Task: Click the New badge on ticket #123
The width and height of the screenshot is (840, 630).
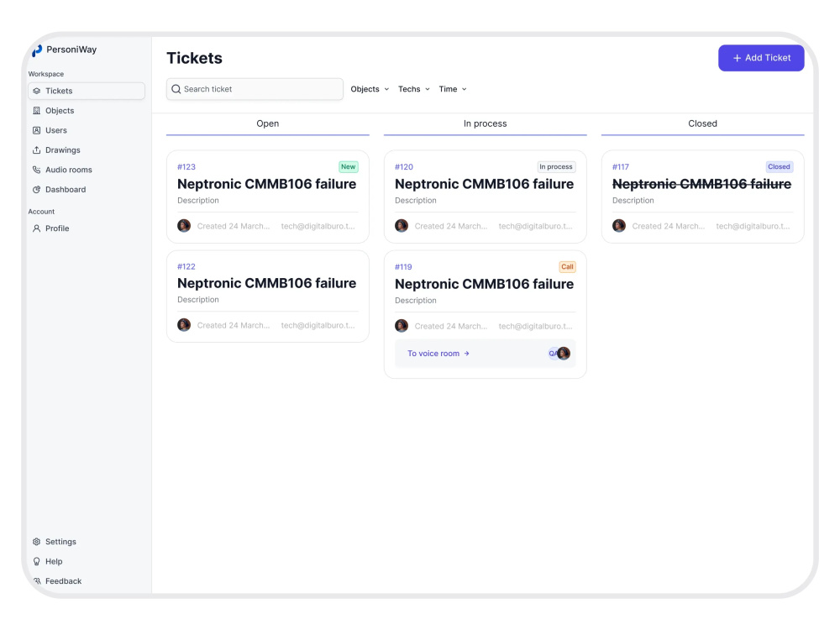Action: click(x=349, y=167)
